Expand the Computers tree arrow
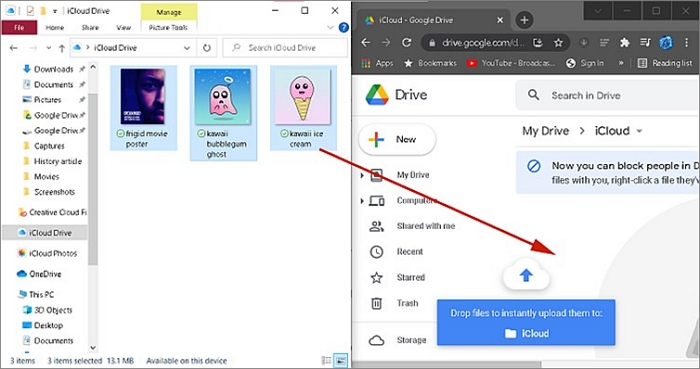 [362, 201]
